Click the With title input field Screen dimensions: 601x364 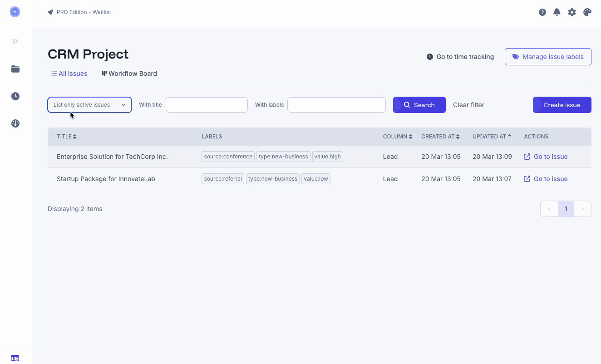pyautogui.click(x=207, y=105)
